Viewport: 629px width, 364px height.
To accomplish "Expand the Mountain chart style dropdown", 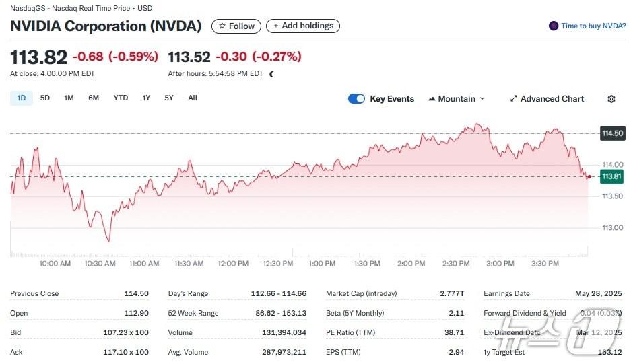I will (482, 99).
